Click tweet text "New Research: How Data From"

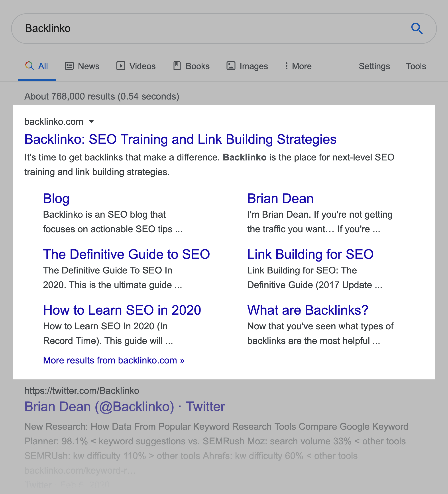[216, 427]
